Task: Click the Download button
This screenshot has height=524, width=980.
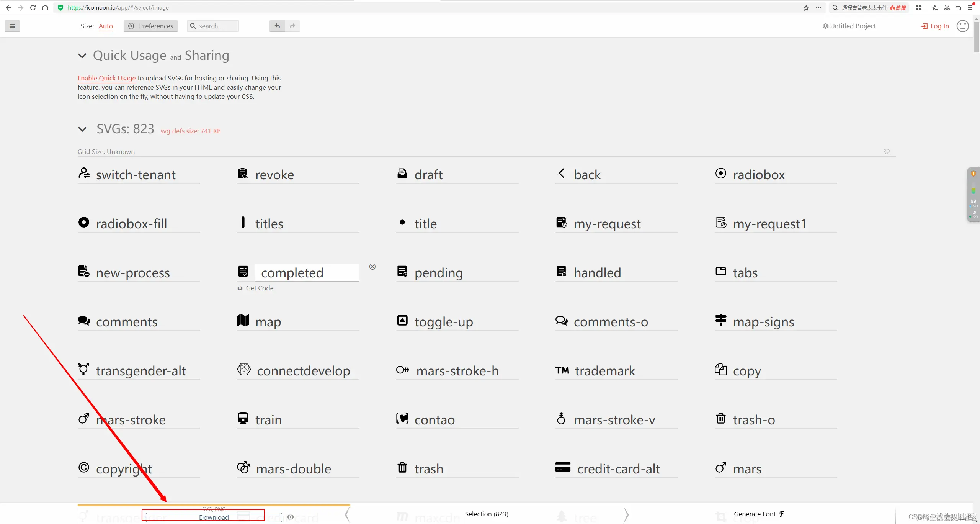Action: coord(214,517)
